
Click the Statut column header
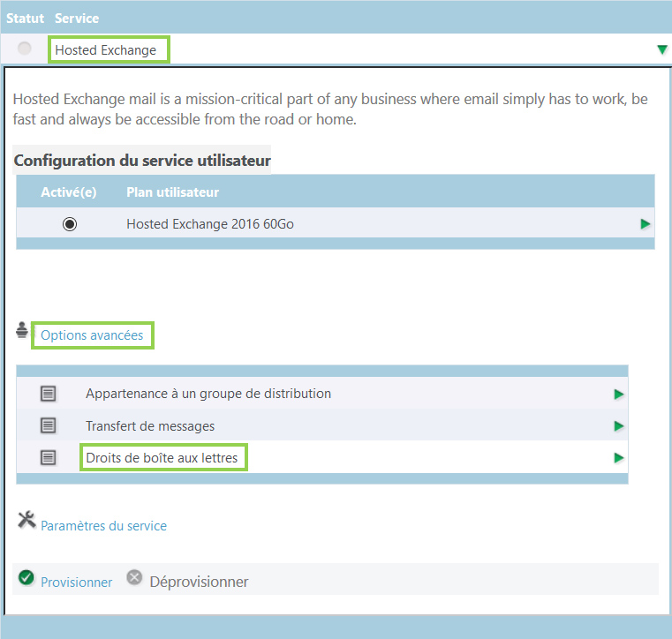pyautogui.click(x=25, y=19)
